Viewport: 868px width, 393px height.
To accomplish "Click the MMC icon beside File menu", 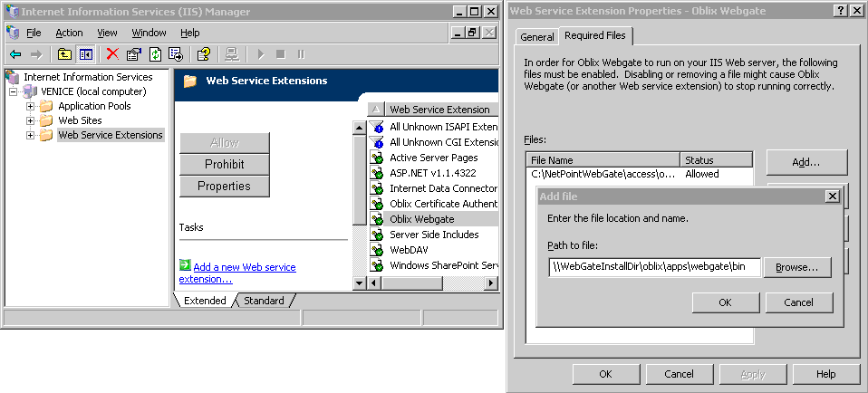I will (13, 33).
